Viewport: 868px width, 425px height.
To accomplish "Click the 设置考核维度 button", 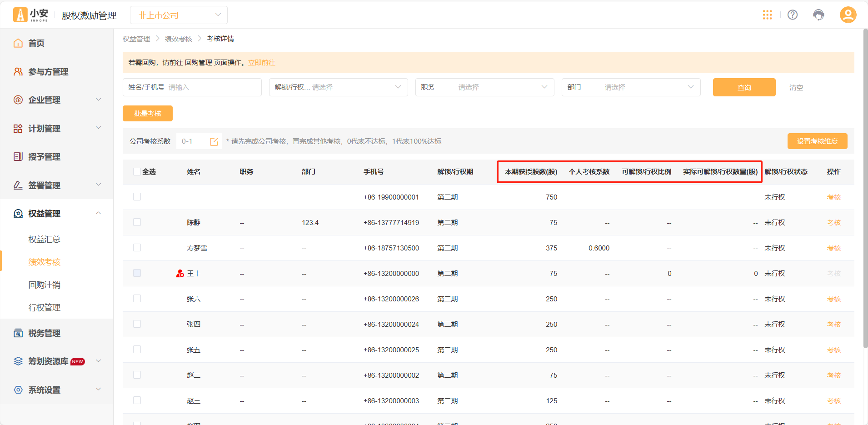I will [x=817, y=141].
